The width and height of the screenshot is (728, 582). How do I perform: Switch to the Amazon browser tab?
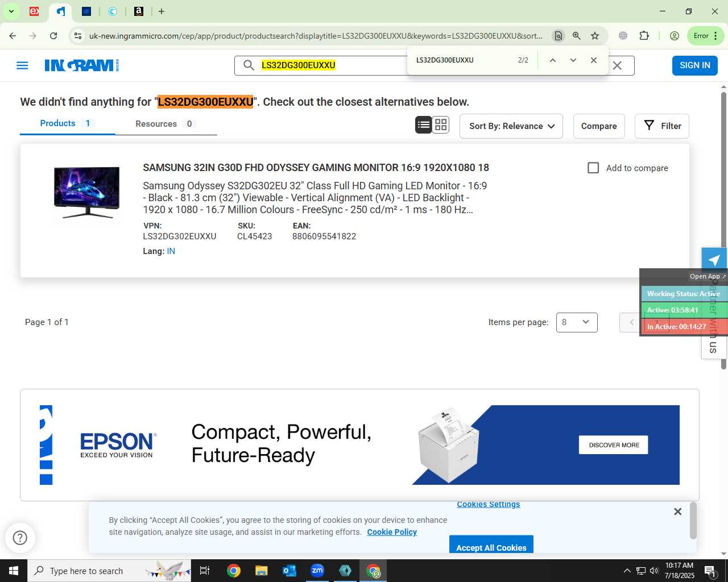pyautogui.click(x=139, y=11)
